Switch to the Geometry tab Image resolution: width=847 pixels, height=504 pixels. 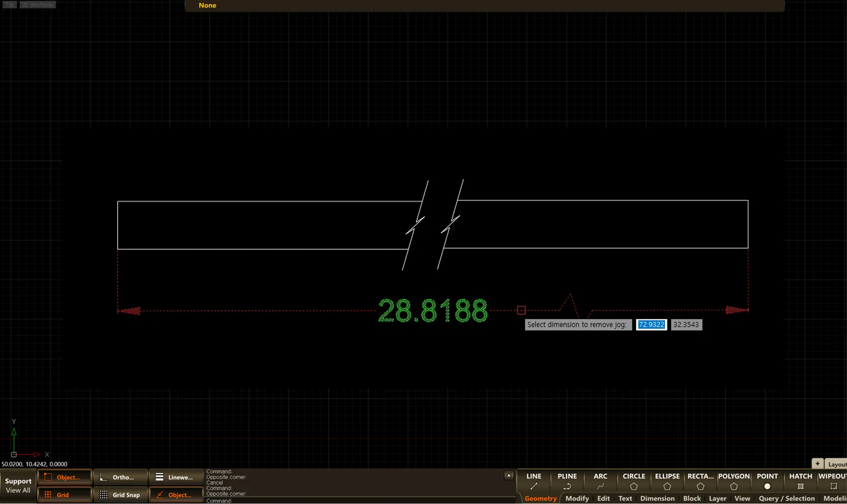540,498
